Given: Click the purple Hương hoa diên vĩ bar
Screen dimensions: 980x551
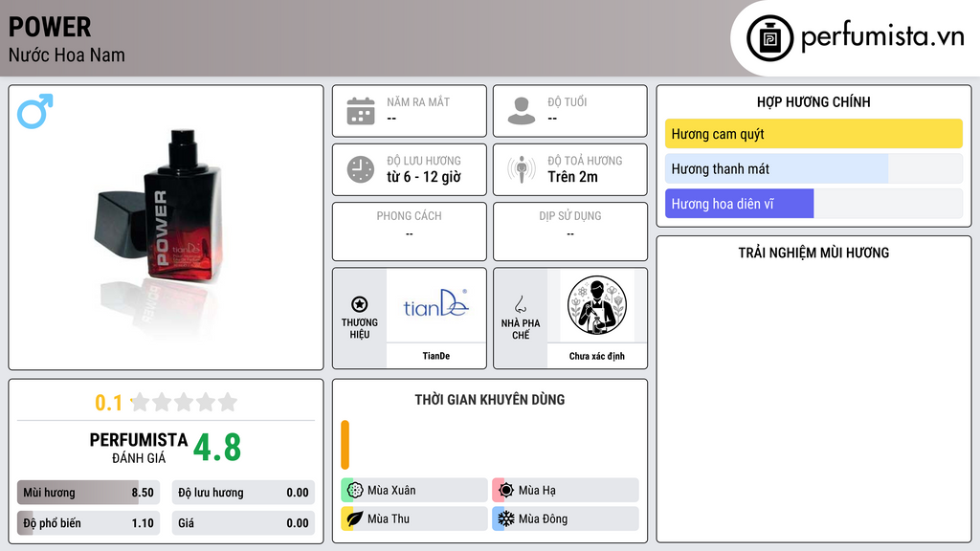Looking at the screenshot, I should [740, 204].
